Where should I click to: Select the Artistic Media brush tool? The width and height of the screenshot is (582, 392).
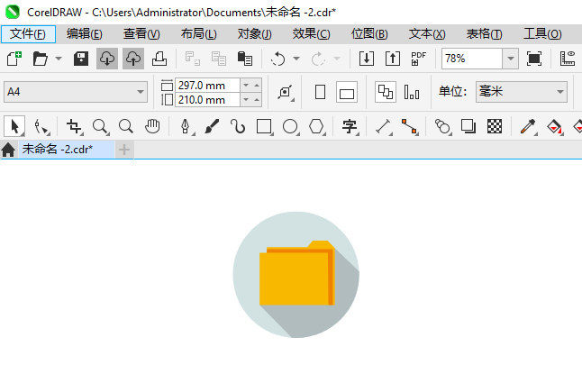click(x=212, y=126)
